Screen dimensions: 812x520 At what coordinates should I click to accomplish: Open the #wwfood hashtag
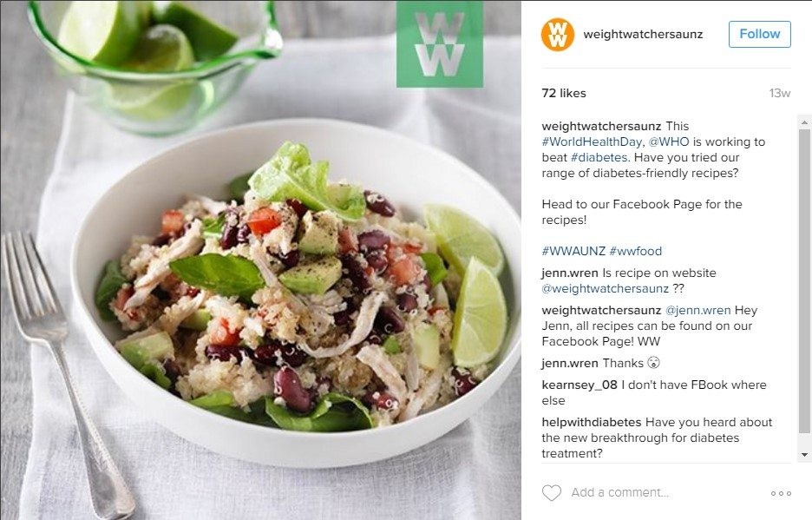point(635,251)
